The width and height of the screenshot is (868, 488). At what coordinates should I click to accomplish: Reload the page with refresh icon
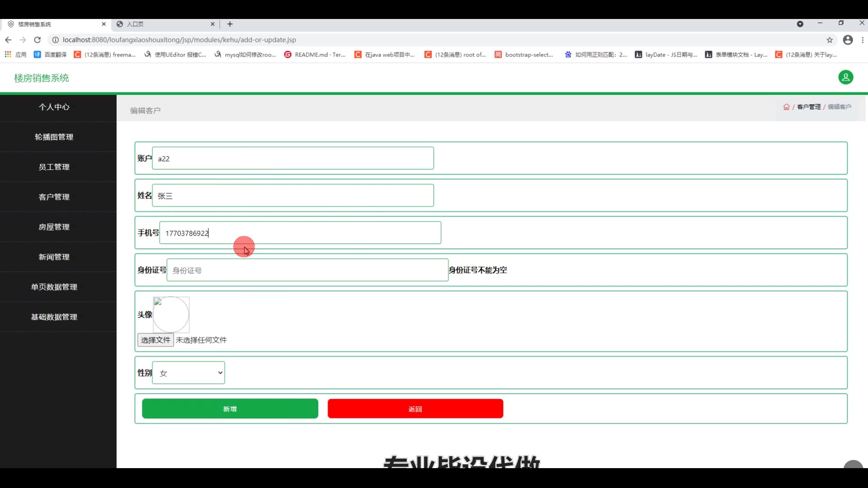click(x=38, y=40)
